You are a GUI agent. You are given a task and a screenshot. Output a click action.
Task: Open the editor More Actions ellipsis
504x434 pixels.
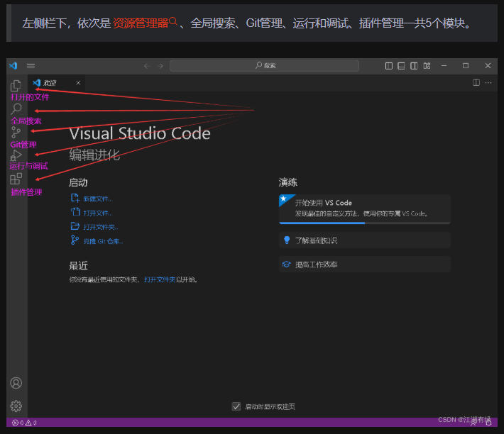coord(488,83)
